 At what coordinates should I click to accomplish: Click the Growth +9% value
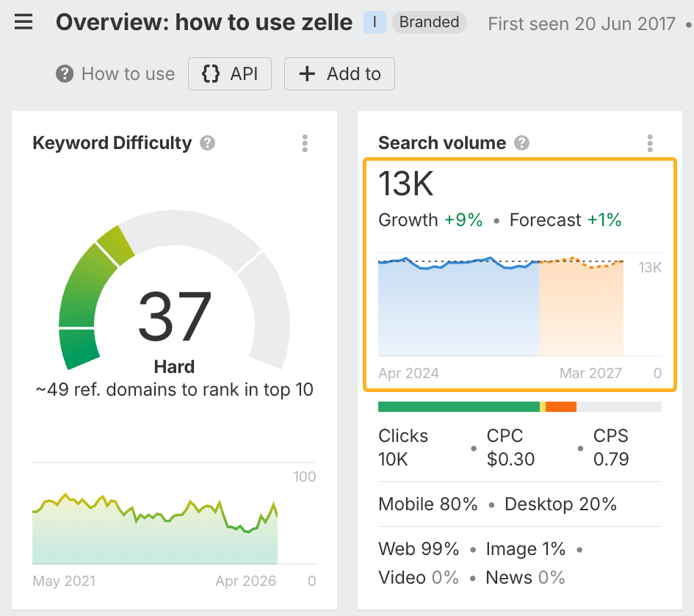pyautogui.click(x=430, y=220)
